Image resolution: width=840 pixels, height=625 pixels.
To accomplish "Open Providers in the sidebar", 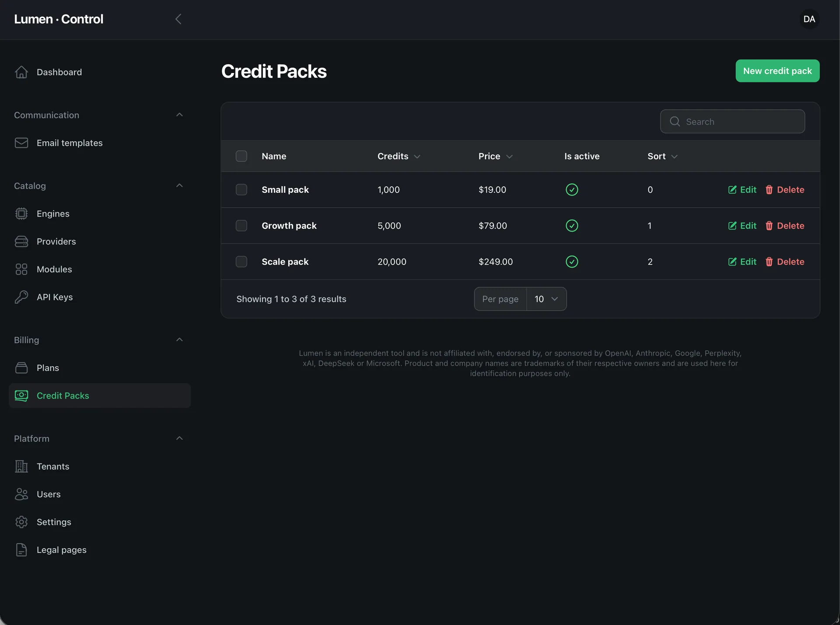I will pyautogui.click(x=100, y=241).
